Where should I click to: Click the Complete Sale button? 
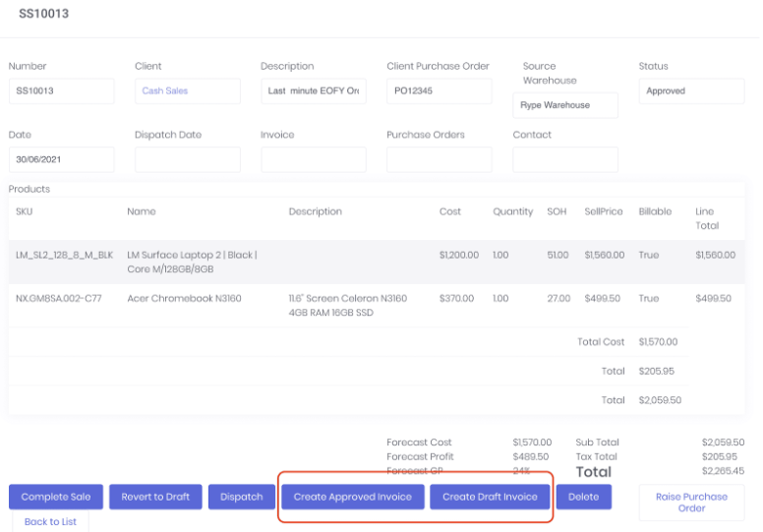(56, 497)
